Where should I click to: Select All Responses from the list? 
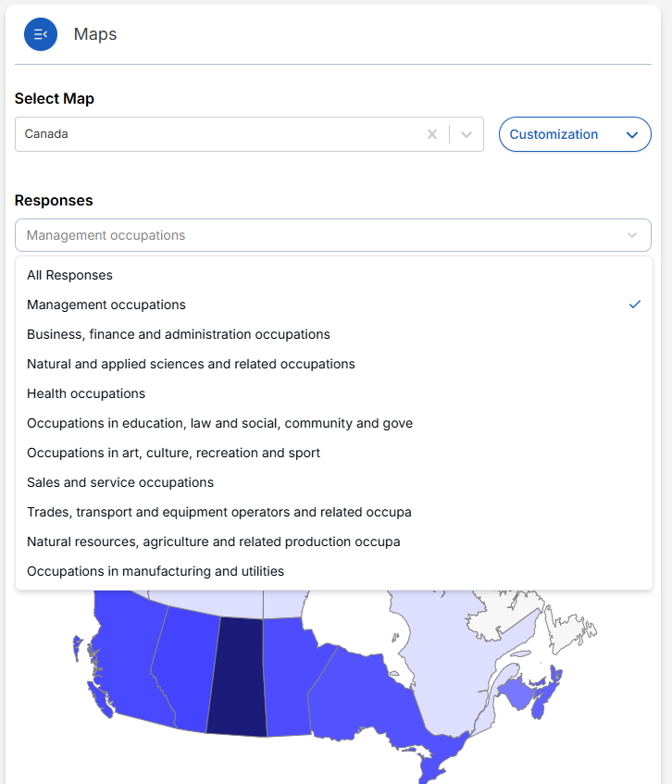coord(69,275)
